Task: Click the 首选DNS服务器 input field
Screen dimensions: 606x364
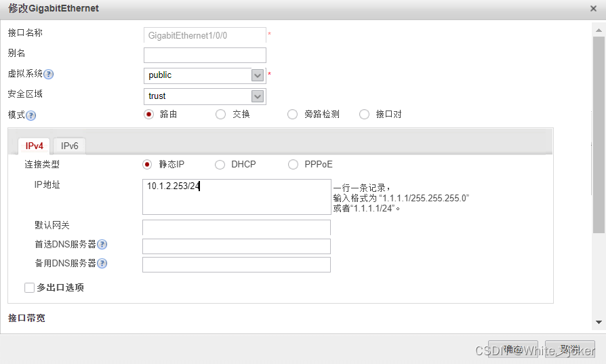Action: tap(237, 246)
